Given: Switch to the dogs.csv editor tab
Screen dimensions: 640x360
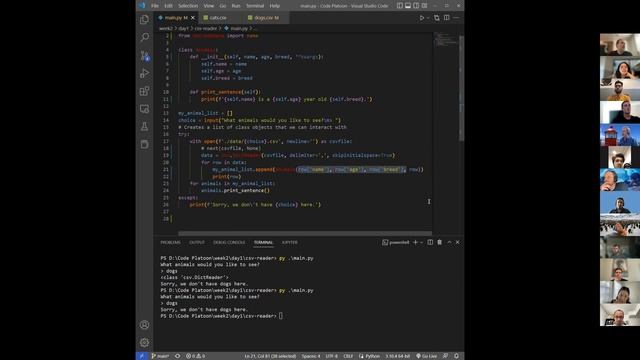Looking at the screenshot, I should click(266, 18).
